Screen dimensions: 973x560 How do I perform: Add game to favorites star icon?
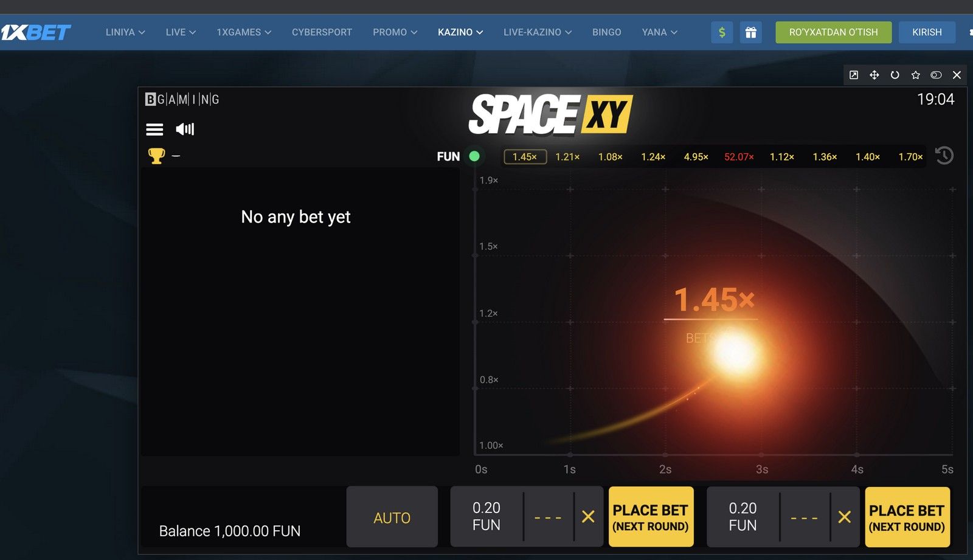(x=915, y=75)
